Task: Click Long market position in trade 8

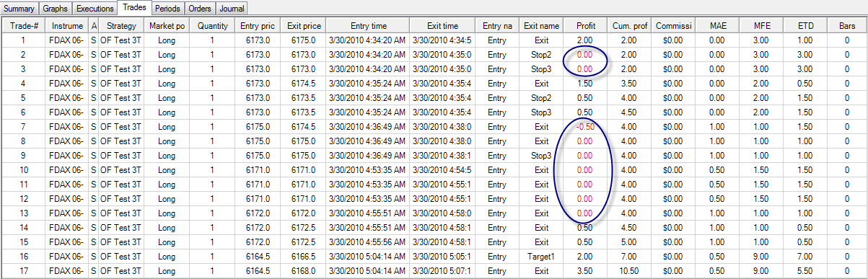Action: coord(166,141)
